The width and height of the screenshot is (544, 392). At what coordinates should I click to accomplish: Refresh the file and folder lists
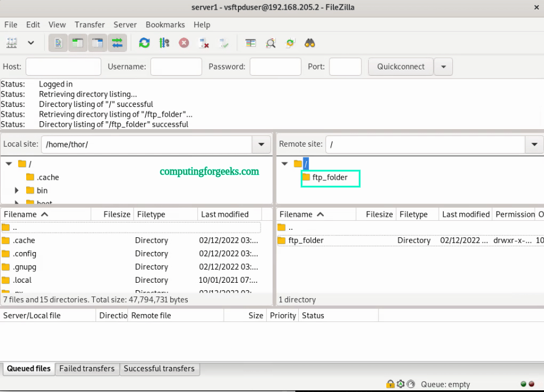[144, 43]
